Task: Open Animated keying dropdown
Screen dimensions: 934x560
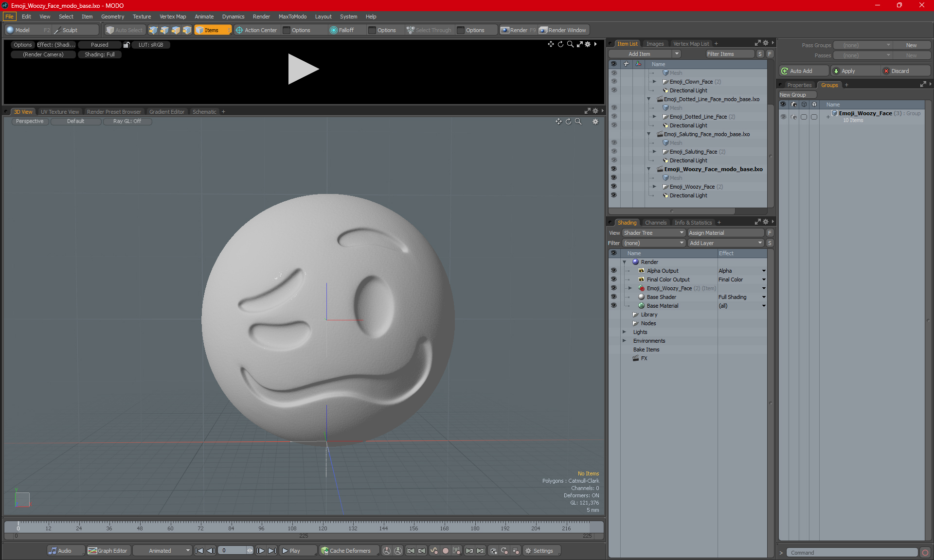Action: click(162, 551)
